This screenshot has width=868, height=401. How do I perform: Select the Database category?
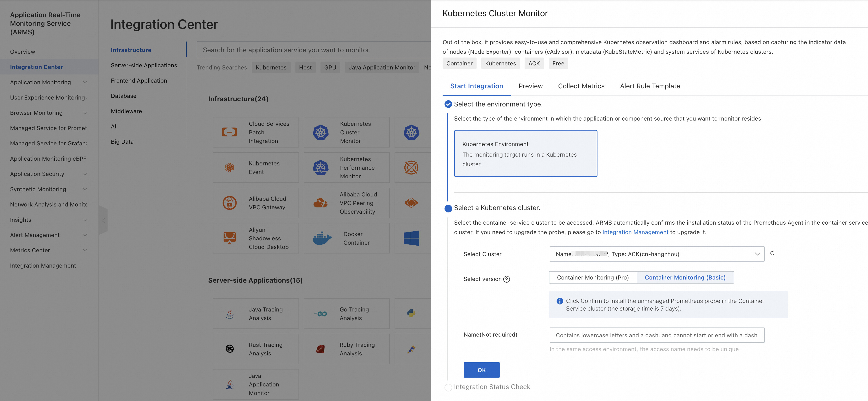(124, 96)
